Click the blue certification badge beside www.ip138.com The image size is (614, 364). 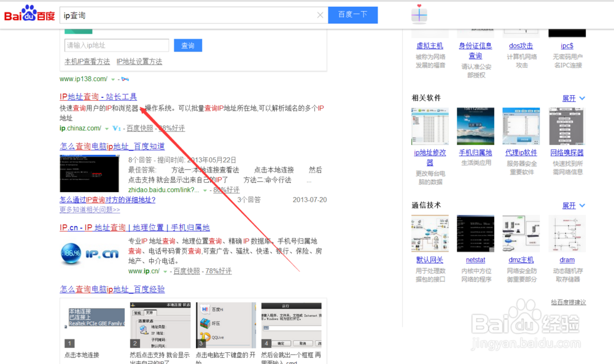point(125,79)
